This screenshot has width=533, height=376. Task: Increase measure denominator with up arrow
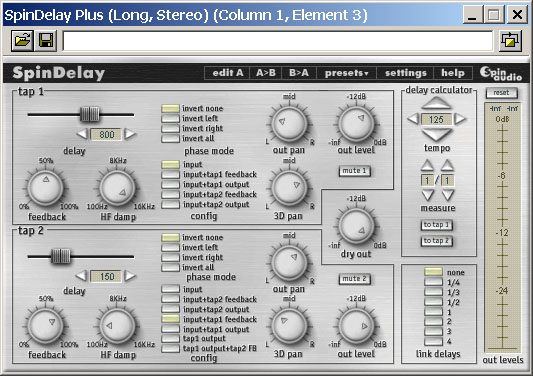click(x=447, y=166)
